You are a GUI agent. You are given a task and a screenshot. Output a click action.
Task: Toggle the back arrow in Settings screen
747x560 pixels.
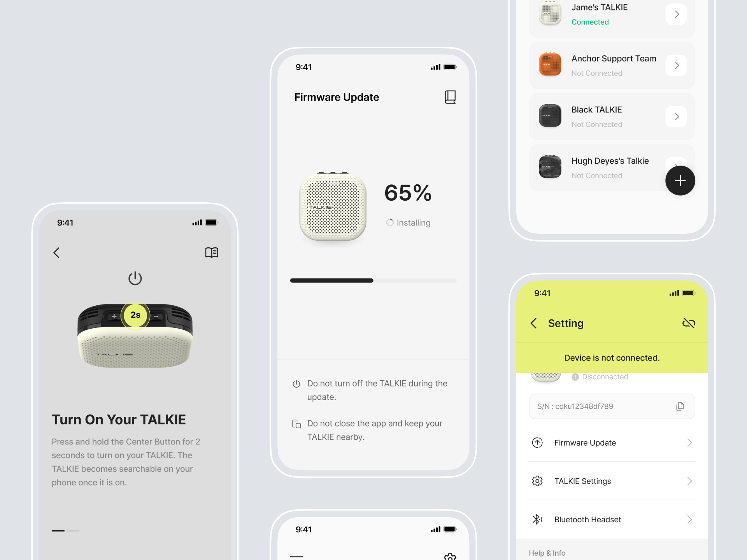click(x=533, y=323)
